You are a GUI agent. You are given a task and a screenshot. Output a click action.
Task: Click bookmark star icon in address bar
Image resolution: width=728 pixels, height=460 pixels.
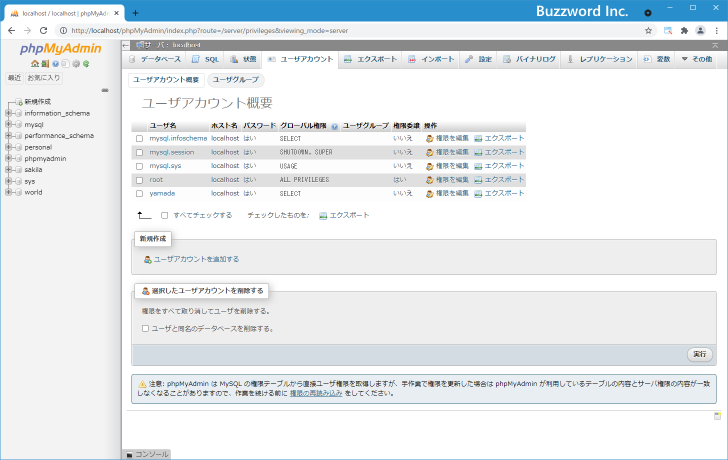[648, 31]
